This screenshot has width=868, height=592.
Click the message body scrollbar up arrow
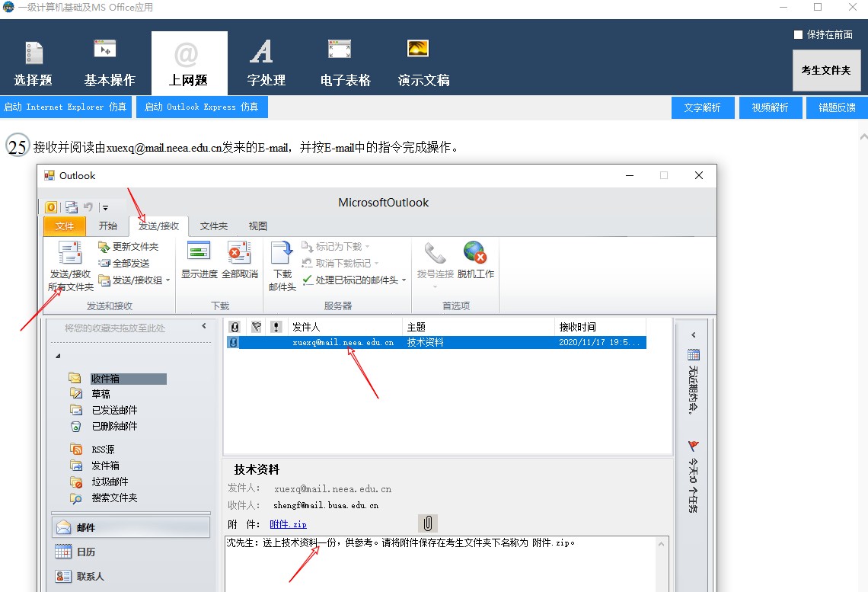point(661,544)
